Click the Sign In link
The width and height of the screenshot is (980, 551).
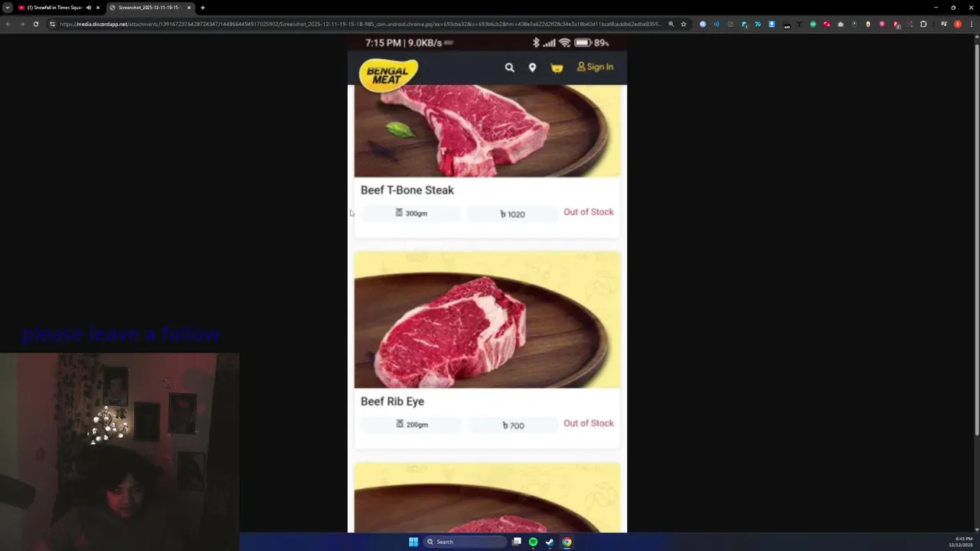(596, 67)
